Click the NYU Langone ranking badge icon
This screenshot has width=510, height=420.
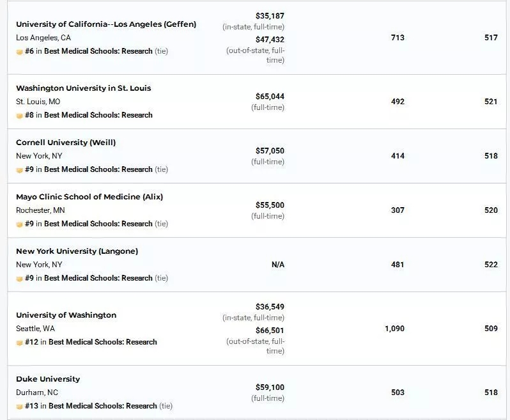pyautogui.click(x=20, y=278)
